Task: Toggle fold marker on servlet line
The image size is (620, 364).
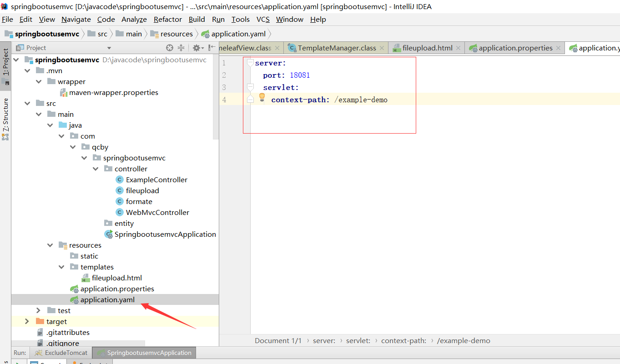Action: [250, 87]
